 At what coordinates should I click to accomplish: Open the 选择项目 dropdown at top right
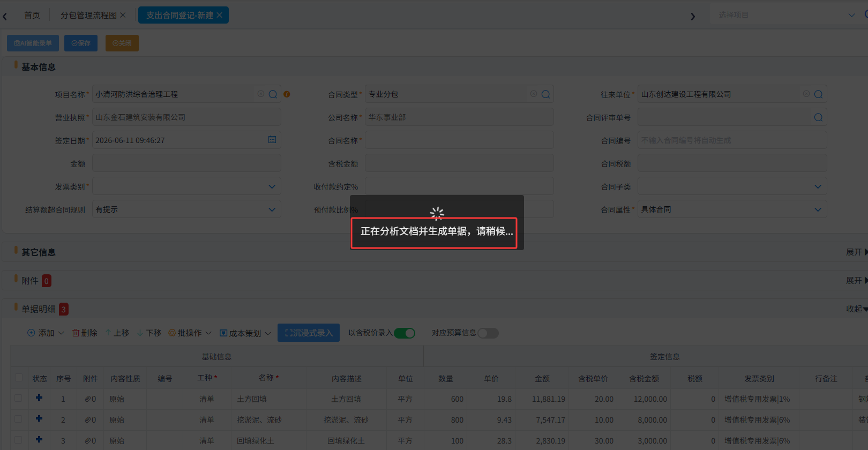pyautogui.click(x=786, y=15)
